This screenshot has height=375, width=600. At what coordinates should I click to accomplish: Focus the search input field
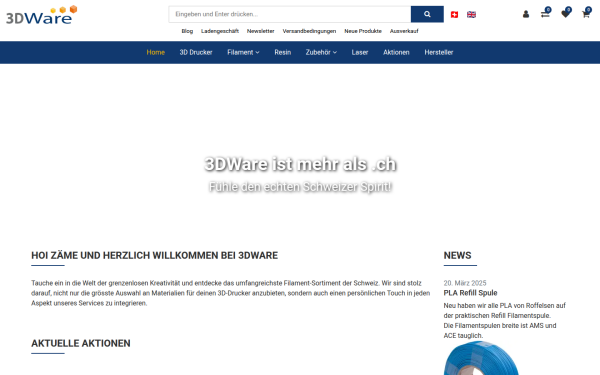(x=290, y=14)
